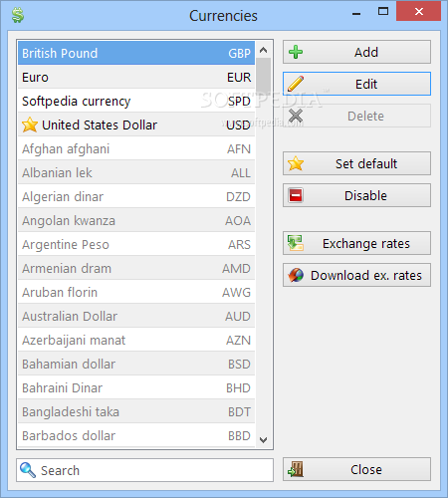Screen dimensions: 448x498
Task: Select the Angolan kwanza row
Action: 136,220
